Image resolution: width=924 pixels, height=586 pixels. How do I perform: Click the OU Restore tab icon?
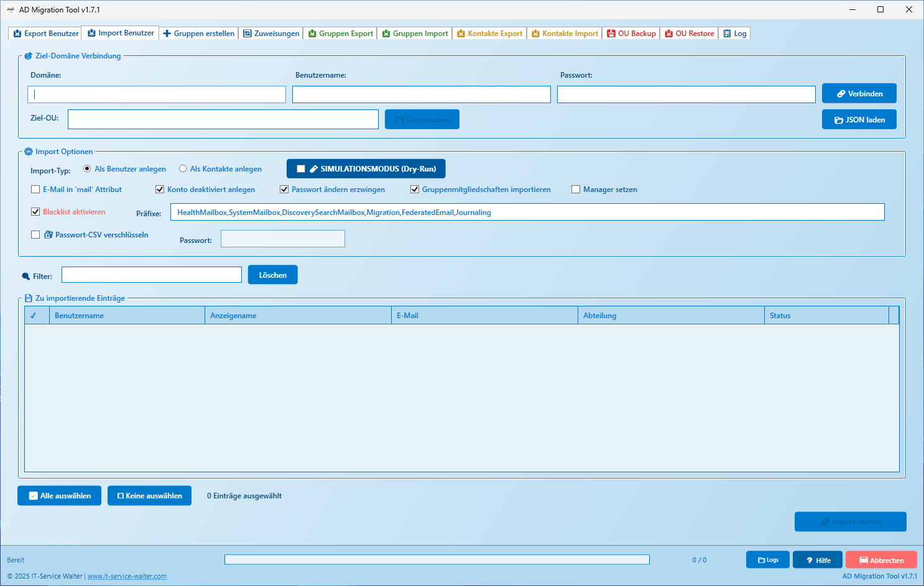[x=669, y=34]
